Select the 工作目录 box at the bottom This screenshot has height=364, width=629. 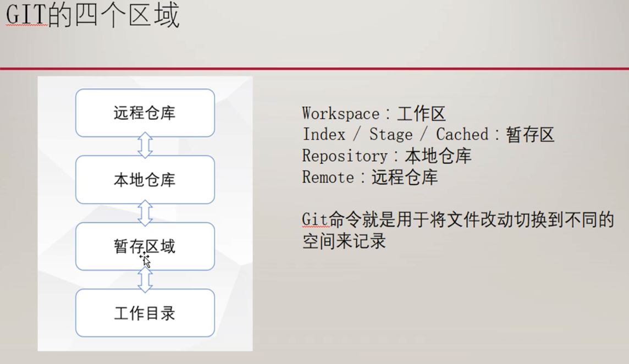pyautogui.click(x=145, y=313)
